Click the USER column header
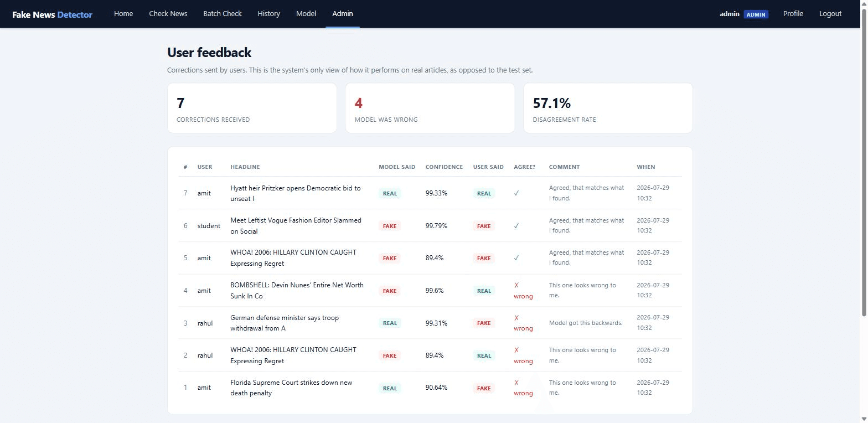 (205, 167)
